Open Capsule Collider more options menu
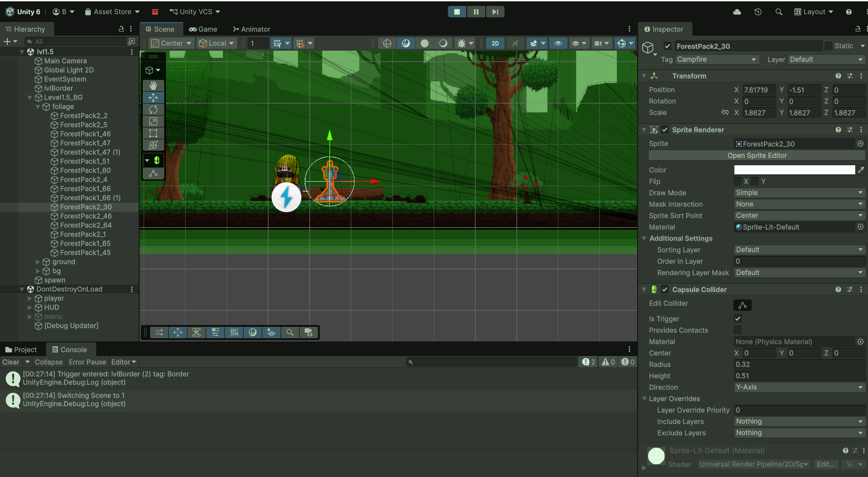The height and width of the screenshot is (477, 868). 861,289
